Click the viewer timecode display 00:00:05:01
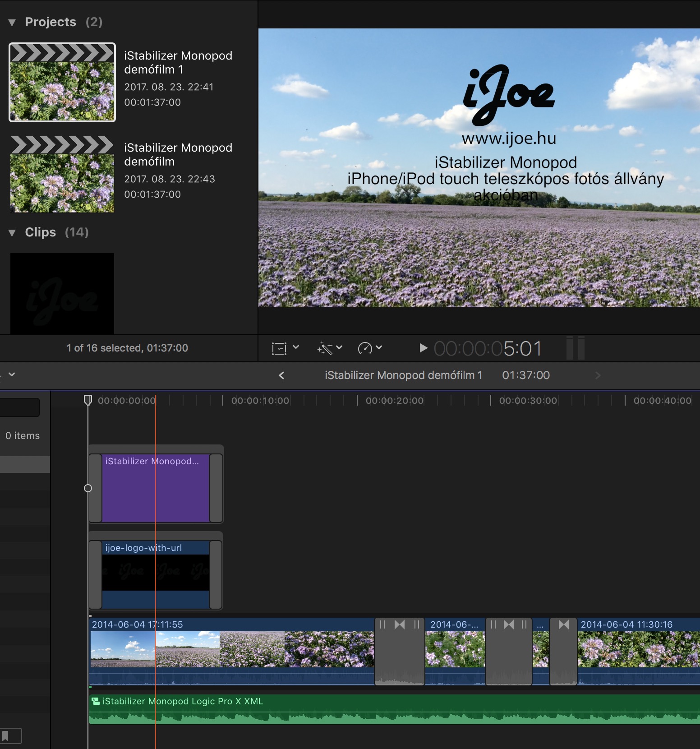Image resolution: width=700 pixels, height=749 pixels. (488, 348)
